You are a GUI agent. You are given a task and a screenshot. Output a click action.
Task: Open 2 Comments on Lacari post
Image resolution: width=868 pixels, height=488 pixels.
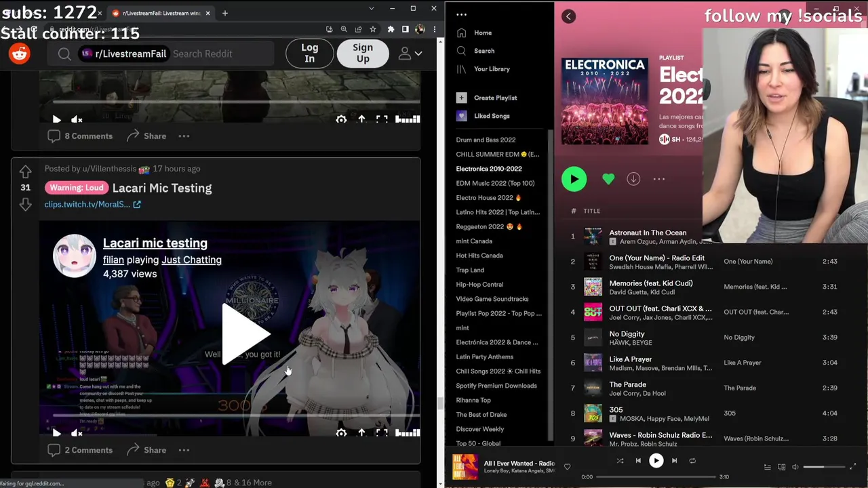80,450
